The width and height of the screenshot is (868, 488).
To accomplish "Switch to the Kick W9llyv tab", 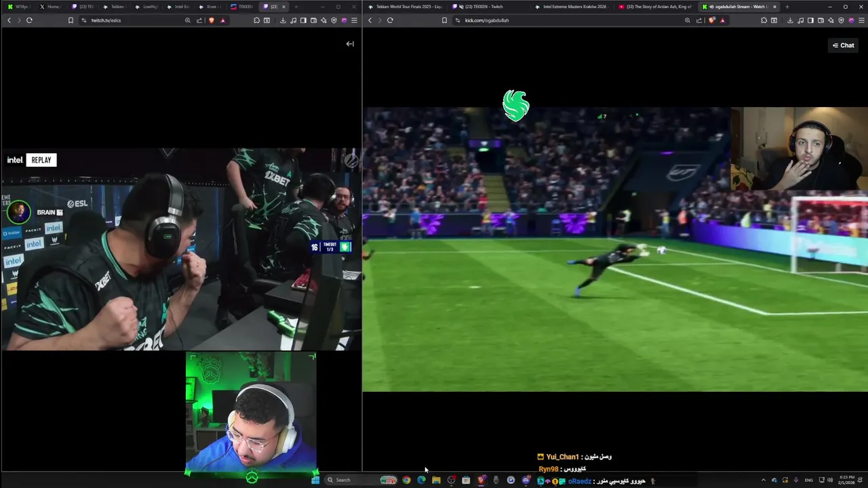I will 20,7.
